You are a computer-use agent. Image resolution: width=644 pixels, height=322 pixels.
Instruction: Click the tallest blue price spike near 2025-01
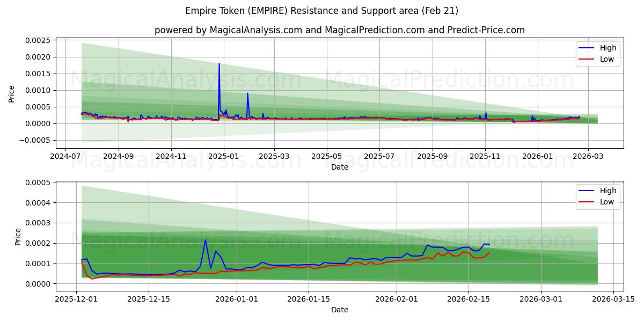click(219, 64)
